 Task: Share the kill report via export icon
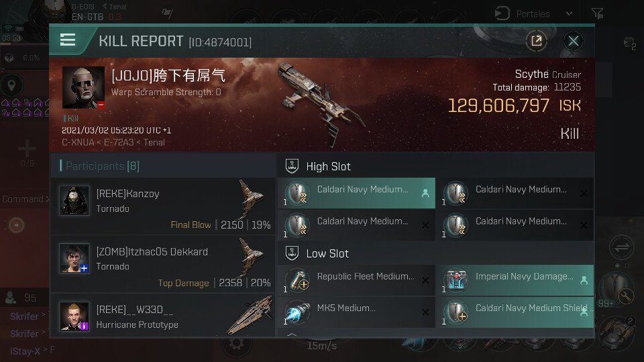coord(537,41)
